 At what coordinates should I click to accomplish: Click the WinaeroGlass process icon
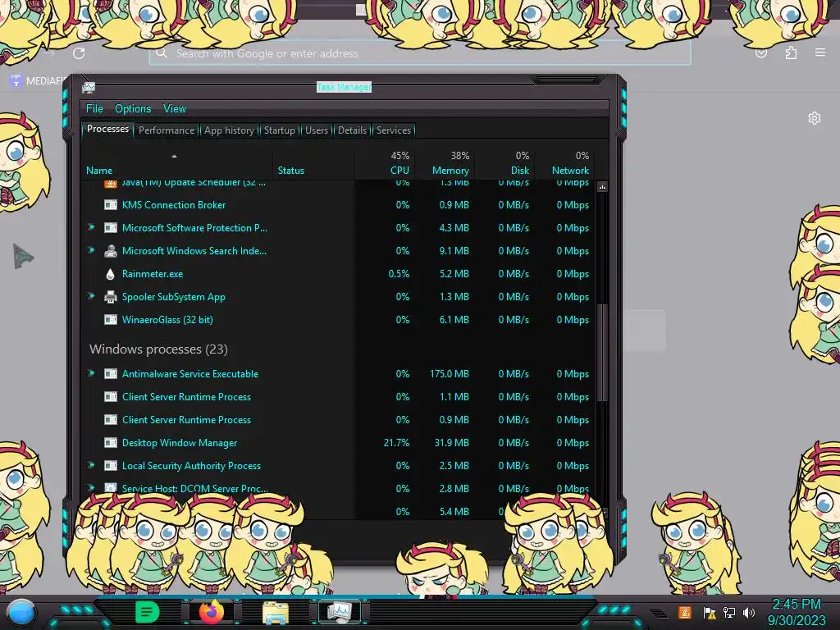(111, 320)
